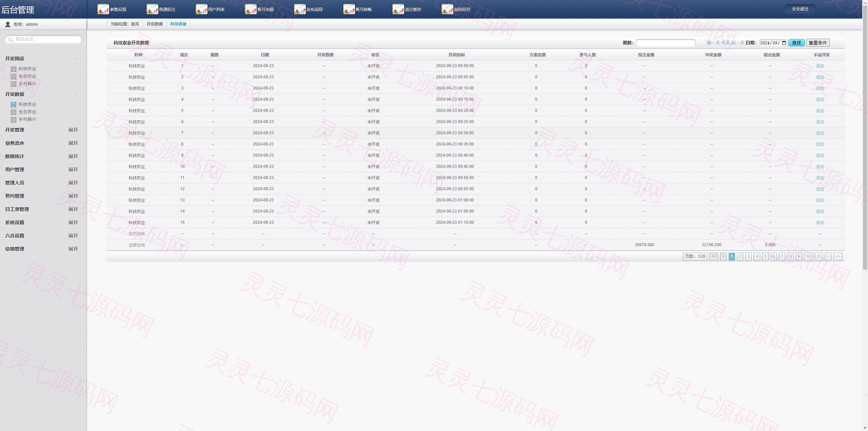This screenshot has height=431, width=868.
Task: Expand the 开奖管理 section
Action: point(73,130)
